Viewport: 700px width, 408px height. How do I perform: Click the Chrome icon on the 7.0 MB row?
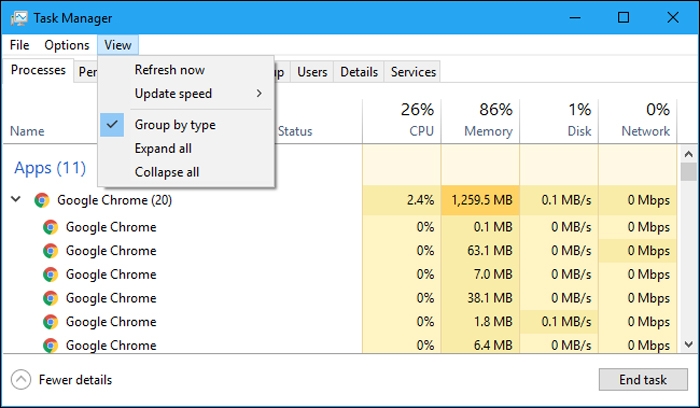(50, 274)
